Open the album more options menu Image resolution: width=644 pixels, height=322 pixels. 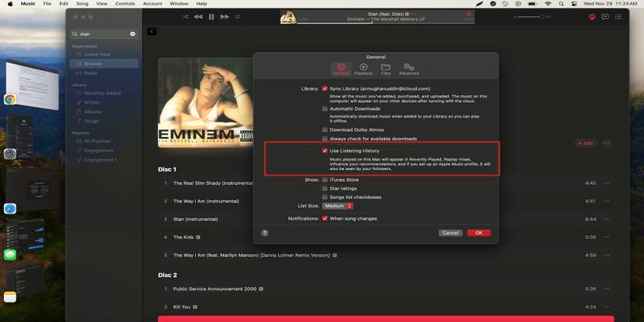tap(607, 143)
